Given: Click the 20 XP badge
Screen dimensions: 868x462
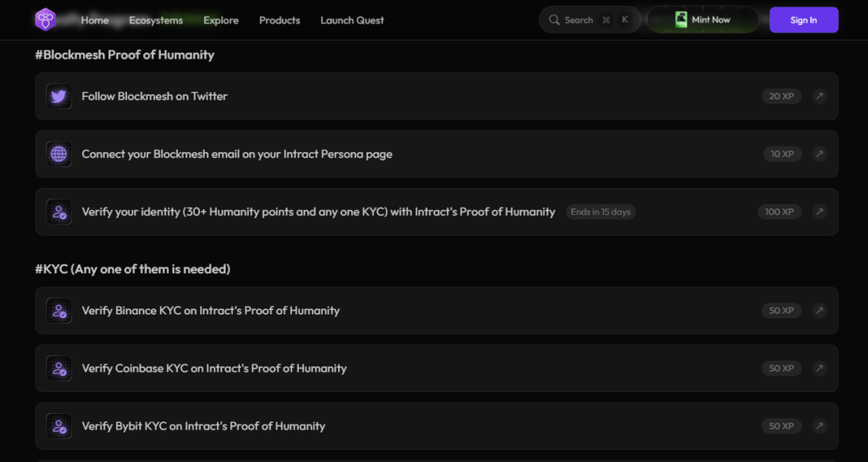Looking at the screenshot, I should click(782, 96).
